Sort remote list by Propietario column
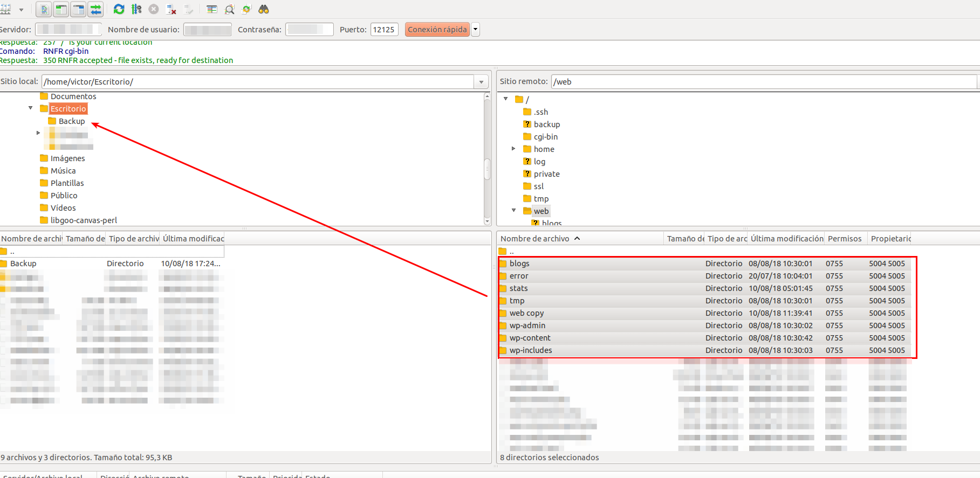Image resolution: width=980 pixels, height=478 pixels. point(890,239)
